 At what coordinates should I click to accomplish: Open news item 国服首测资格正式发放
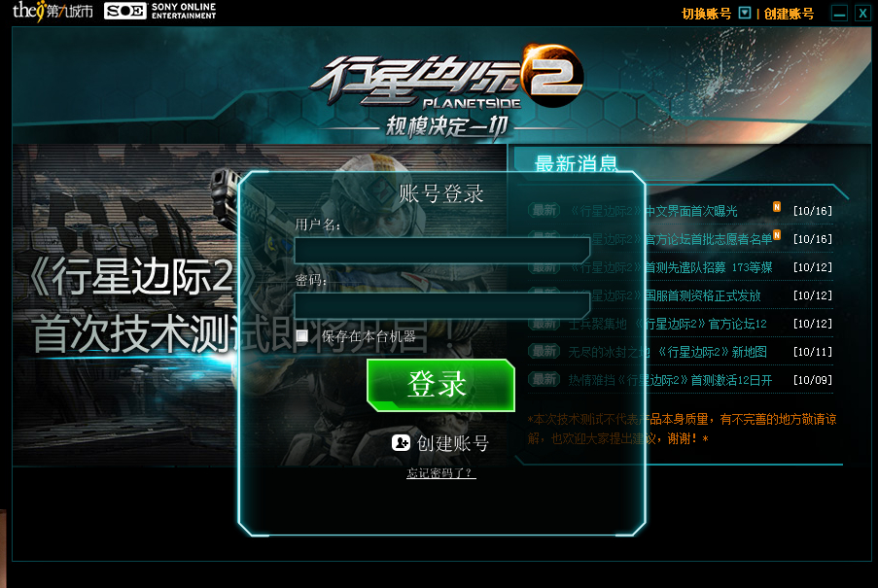pos(666,295)
